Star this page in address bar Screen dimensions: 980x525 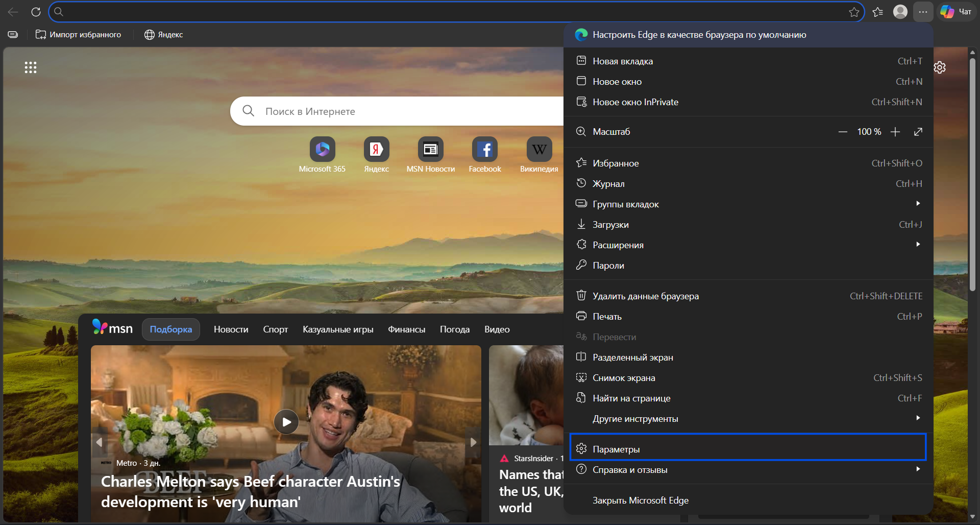854,12
